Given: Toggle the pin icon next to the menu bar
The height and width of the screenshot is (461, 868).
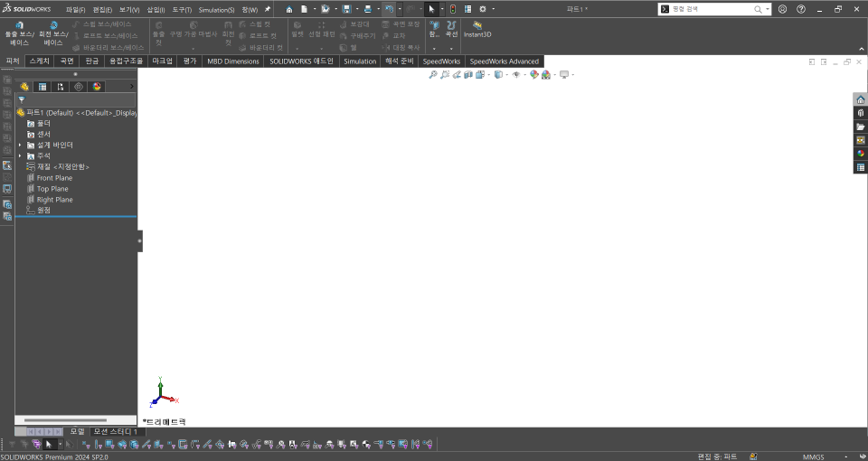Looking at the screenshot, I should (268, 9).
